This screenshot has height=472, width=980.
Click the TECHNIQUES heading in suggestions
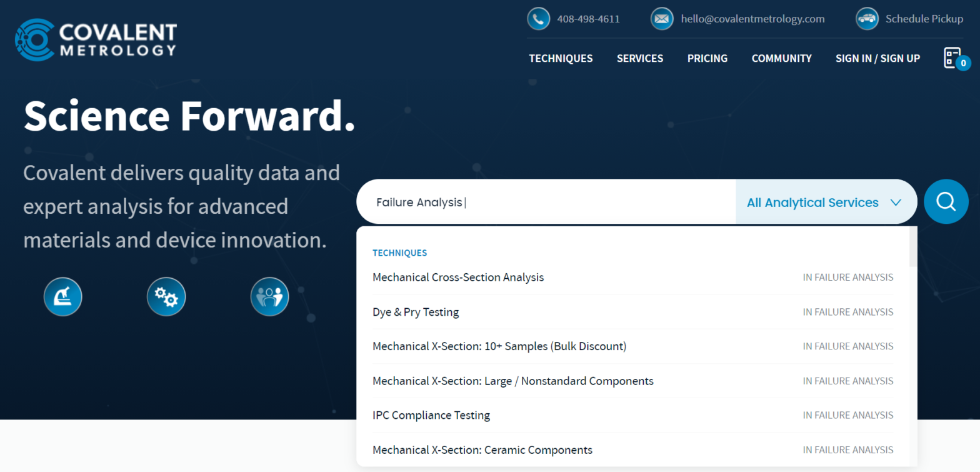[x=400, y=253]
